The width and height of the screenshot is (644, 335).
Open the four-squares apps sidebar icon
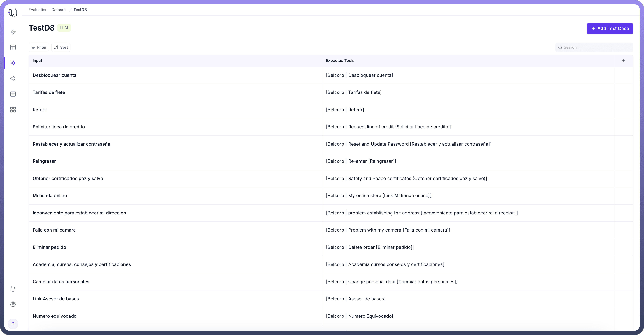[13, 110]
